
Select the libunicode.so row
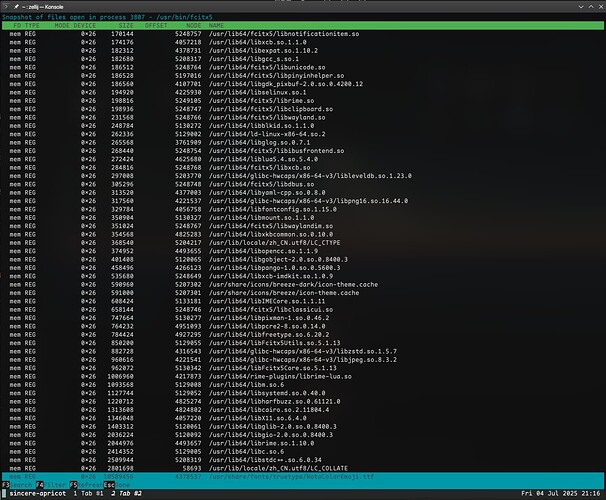coord(303,67)
